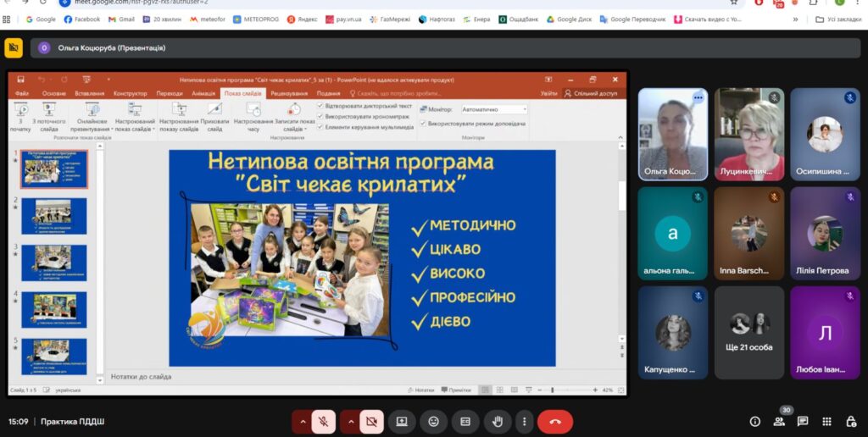Open the browser apps grid in bookmarks bar
The width and height of the screenshot is (868, 437).
[x=7, y=19]
